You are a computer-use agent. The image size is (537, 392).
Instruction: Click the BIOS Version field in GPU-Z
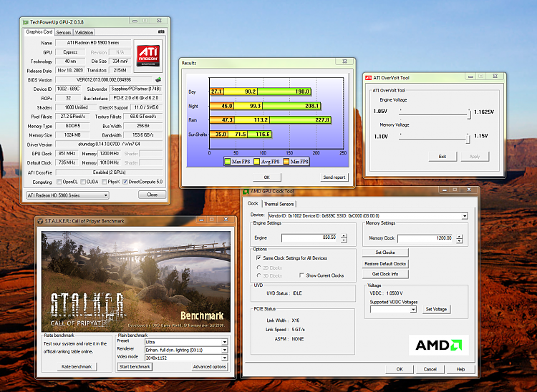click(x=104, y=79)
